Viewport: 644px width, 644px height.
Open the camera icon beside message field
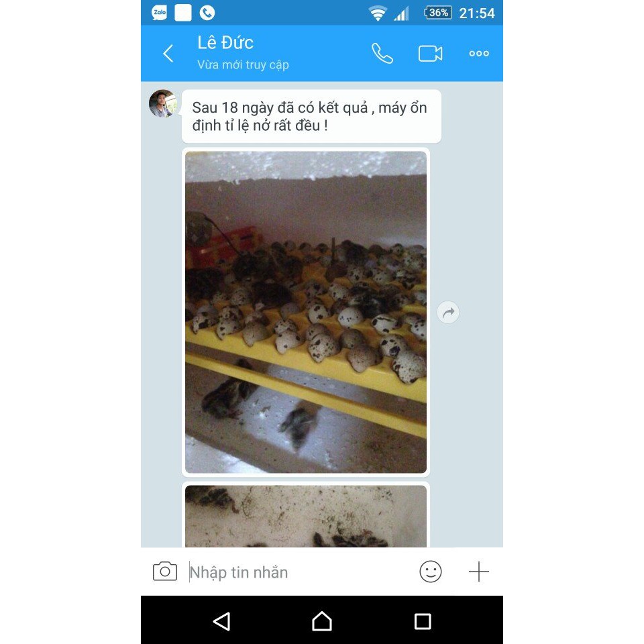point(165,572)
